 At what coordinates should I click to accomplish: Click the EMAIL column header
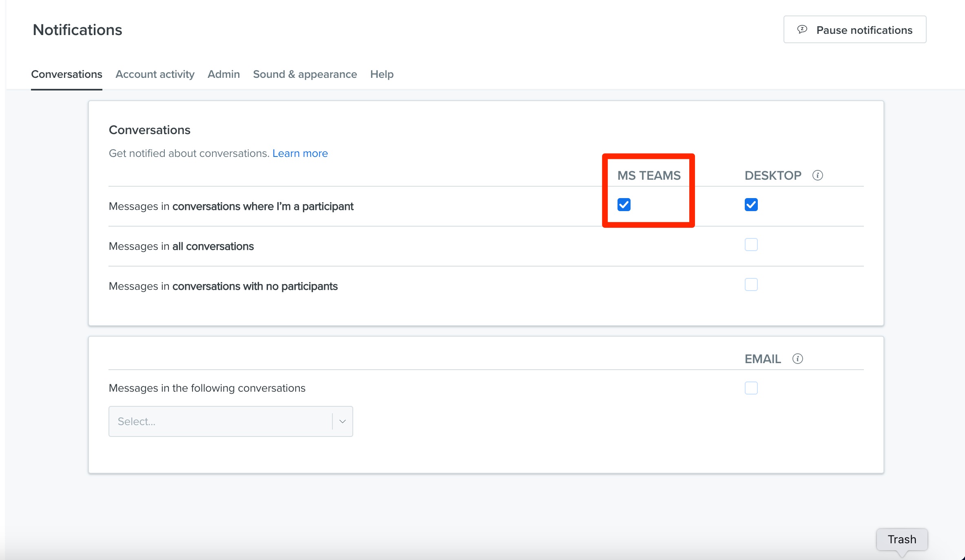pos(763,359)
